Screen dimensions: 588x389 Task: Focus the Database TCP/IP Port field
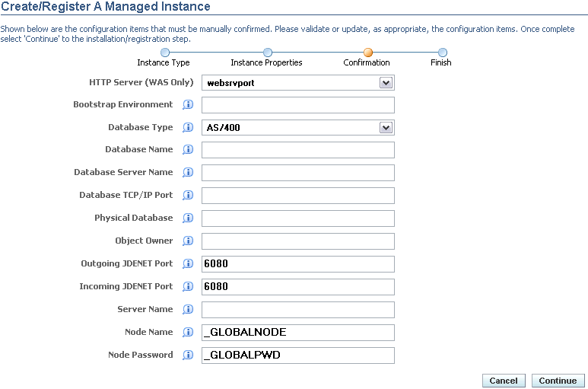pos(298,196)
